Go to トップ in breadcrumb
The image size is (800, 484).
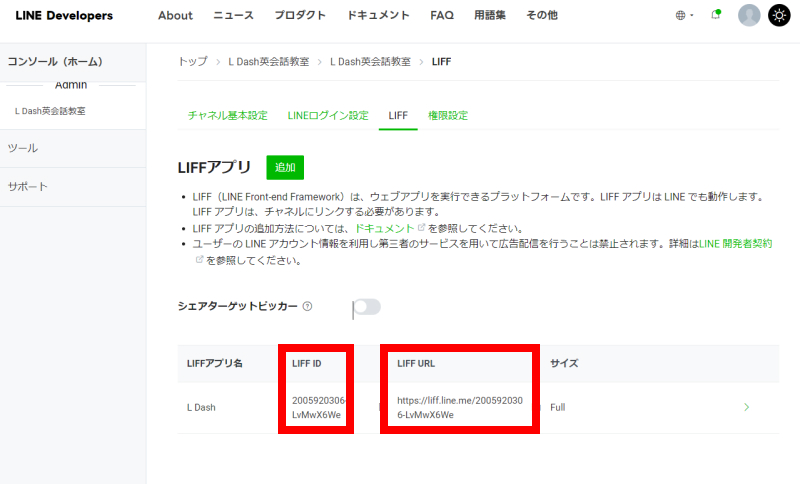click(193, 62)
